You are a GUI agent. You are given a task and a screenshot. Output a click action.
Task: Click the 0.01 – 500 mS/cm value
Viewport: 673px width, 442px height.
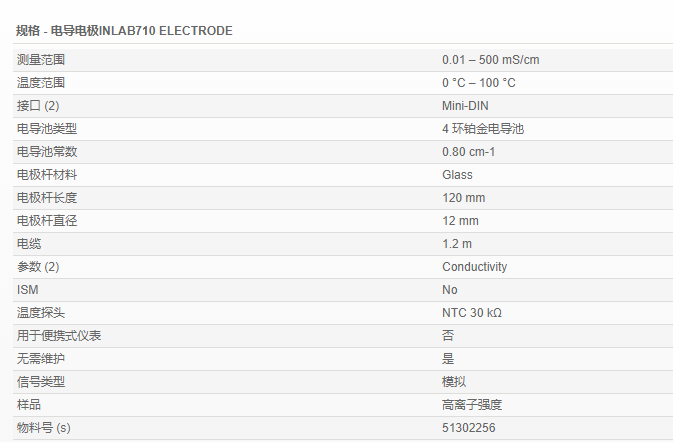tap(490, 60)
